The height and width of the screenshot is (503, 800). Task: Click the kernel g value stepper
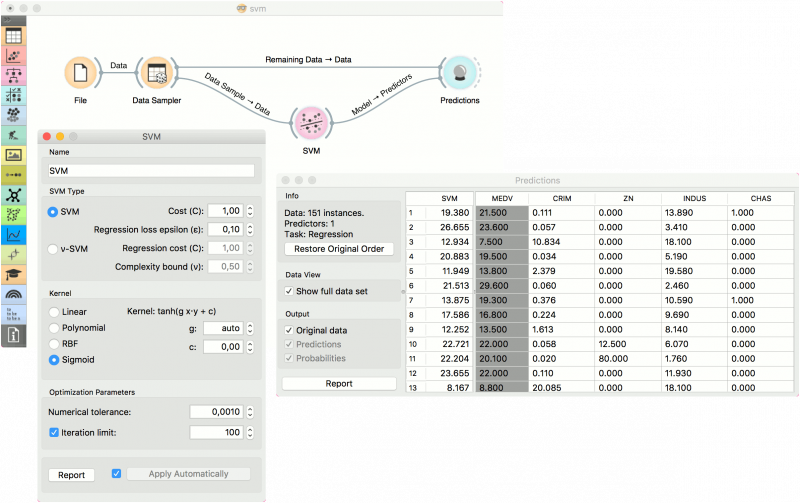[x=249, y=327]
